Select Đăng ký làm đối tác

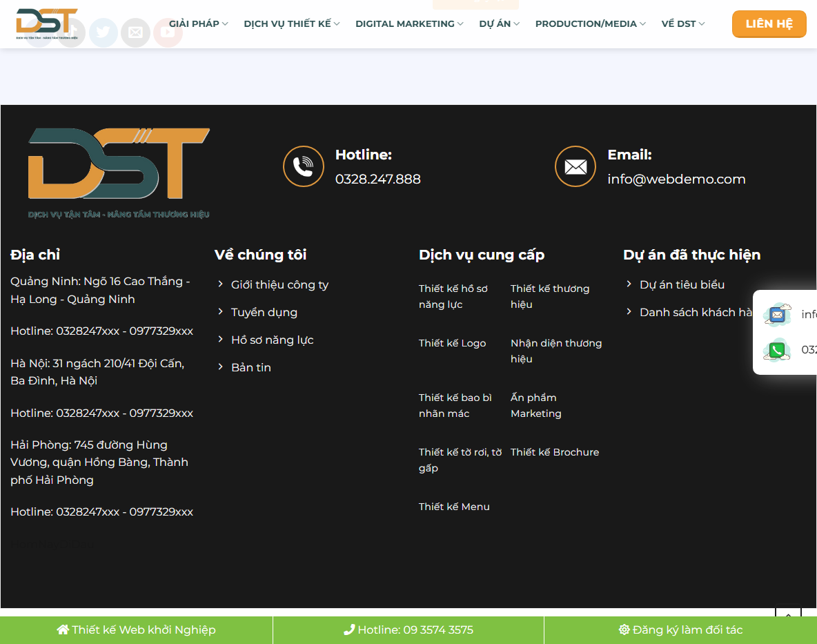point(680,630)
